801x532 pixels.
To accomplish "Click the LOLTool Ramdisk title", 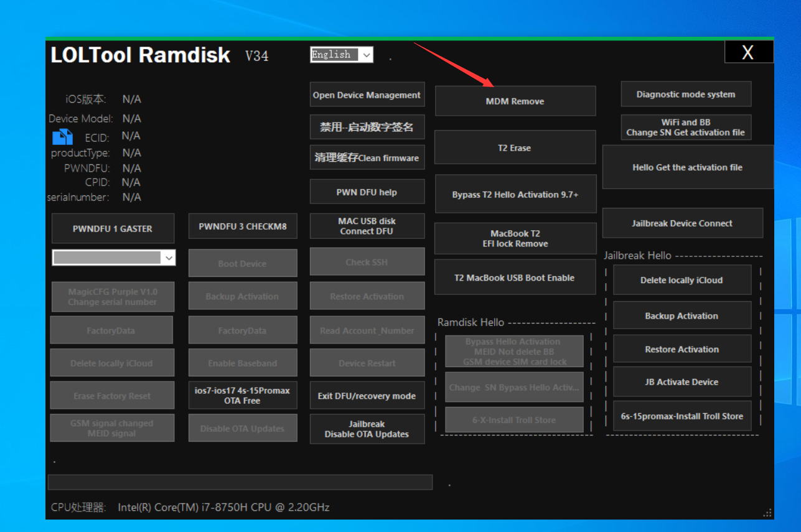I will click(141, 55).
